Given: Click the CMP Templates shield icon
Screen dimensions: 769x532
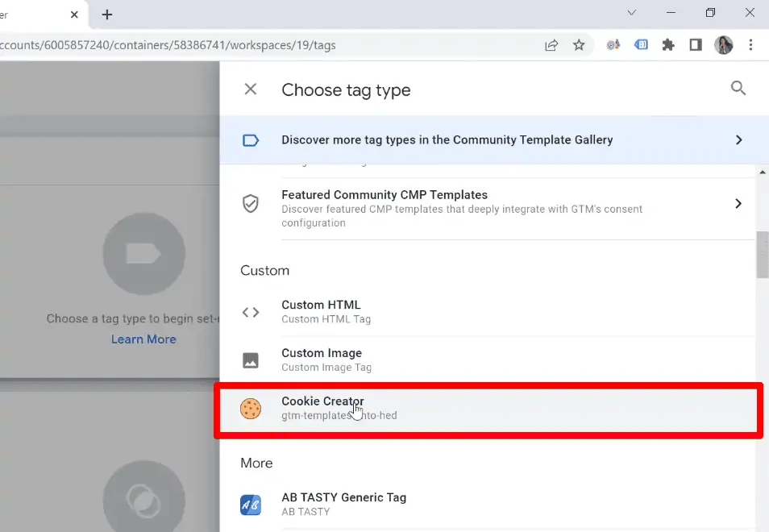Looking at the screenshot, I should tap(251, 205).
